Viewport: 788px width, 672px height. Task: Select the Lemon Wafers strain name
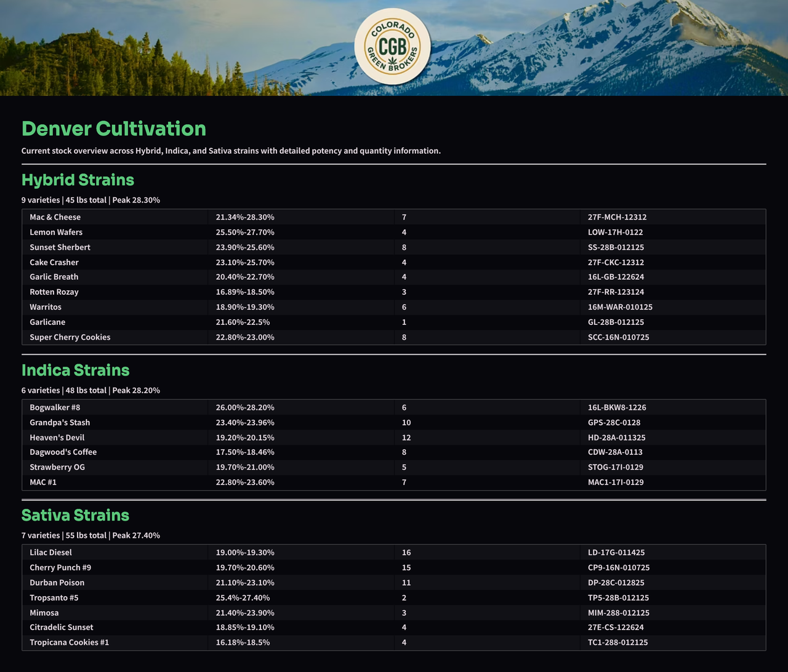pos(57,232)
